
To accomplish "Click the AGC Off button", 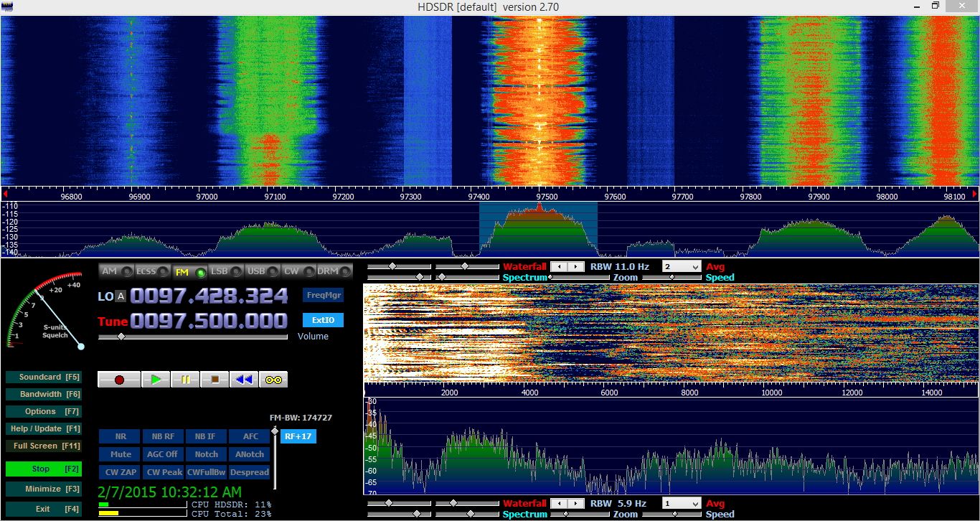I will point(163,454).
